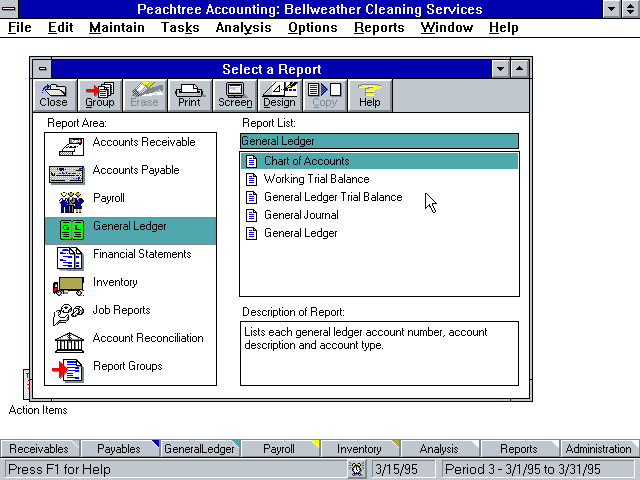640x480 pixels.
Task: Choose General Ledger Trial Balance report
Action: pyautogui.click(x=379, y=197)
